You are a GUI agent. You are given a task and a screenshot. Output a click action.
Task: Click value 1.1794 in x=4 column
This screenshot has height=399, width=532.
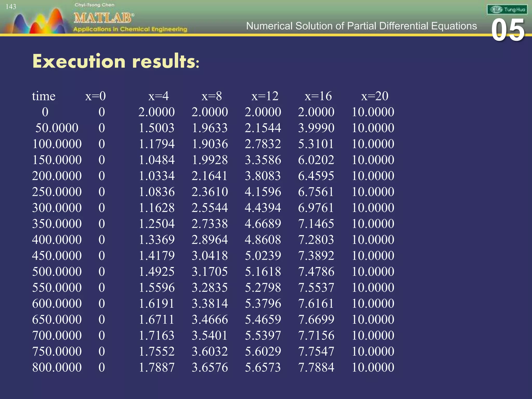157,144
